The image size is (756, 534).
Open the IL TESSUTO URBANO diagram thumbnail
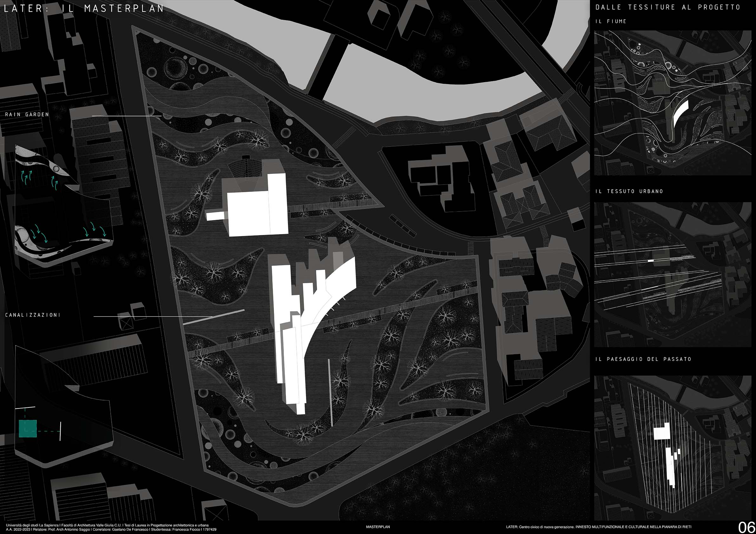(x=672, y=274)
